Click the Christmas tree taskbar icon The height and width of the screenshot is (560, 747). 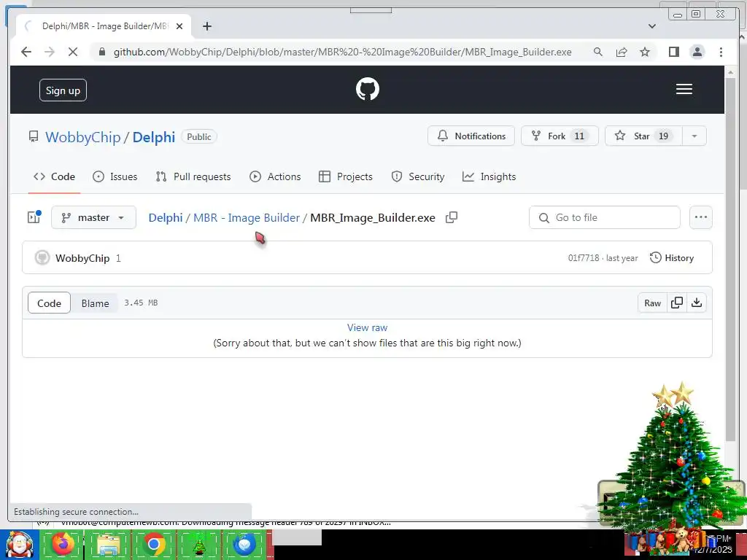click(199, 544)
